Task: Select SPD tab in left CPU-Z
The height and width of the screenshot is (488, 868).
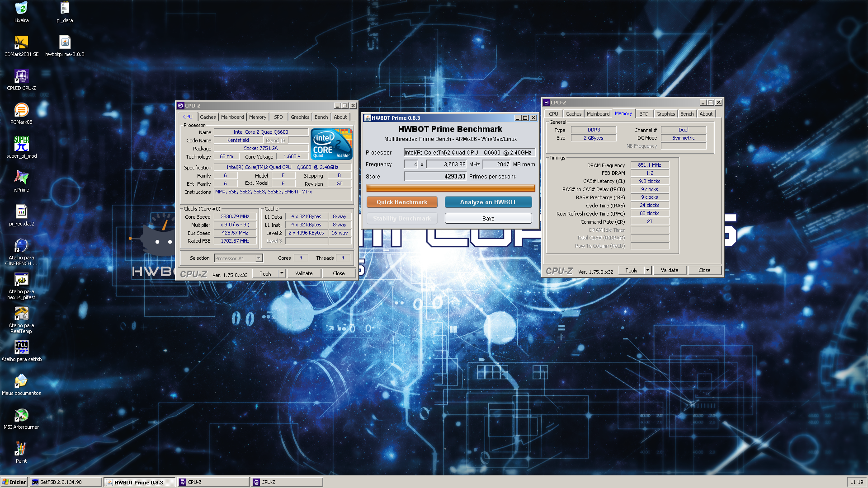Action: point(278,117)
